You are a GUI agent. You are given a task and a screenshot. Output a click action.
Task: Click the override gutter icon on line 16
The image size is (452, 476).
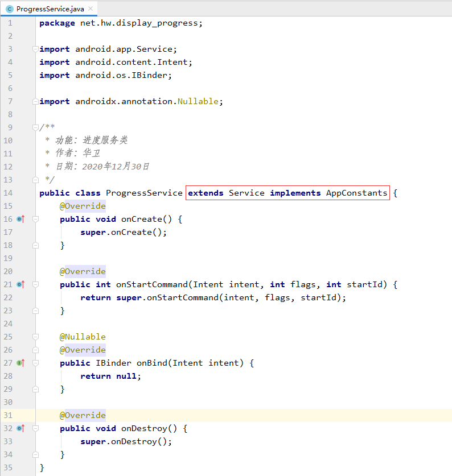pos(20,219)
